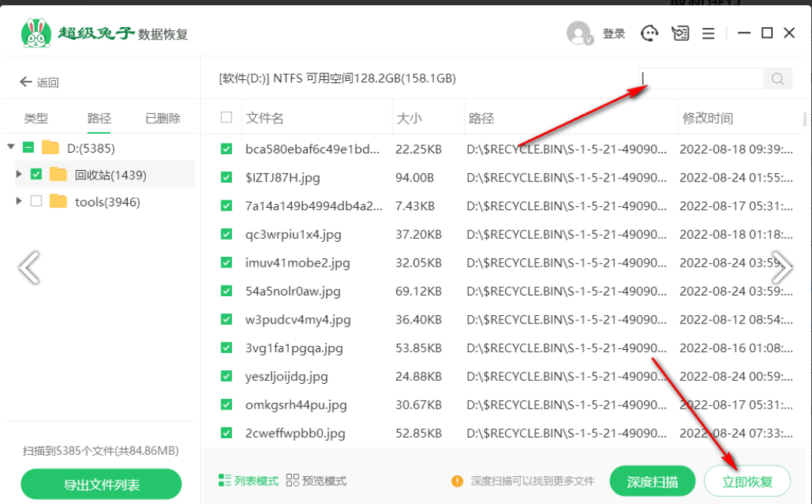Open customer service headset icon
The image size is (812, 504).
(x=649, y=33)
